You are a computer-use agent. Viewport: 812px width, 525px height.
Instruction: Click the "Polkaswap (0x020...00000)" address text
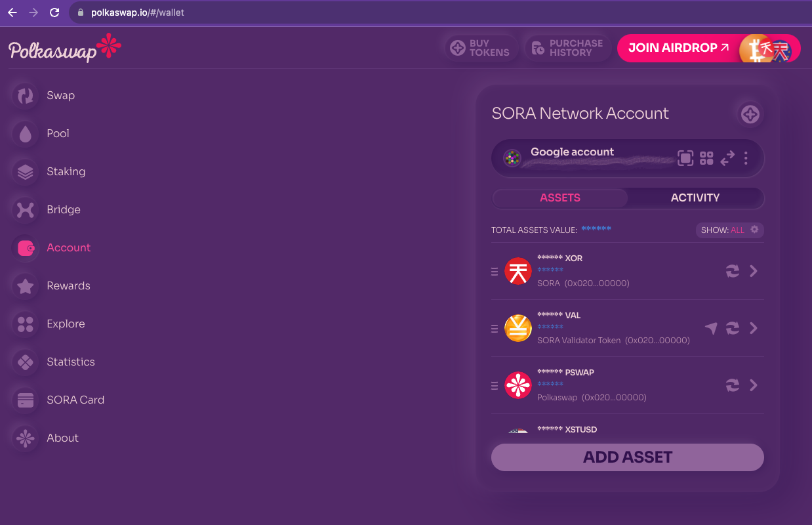point(592,398)
